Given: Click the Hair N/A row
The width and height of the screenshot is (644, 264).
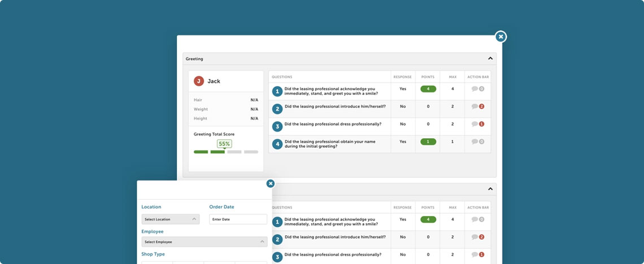Looking at the screenshot, I should coord(226,100).
